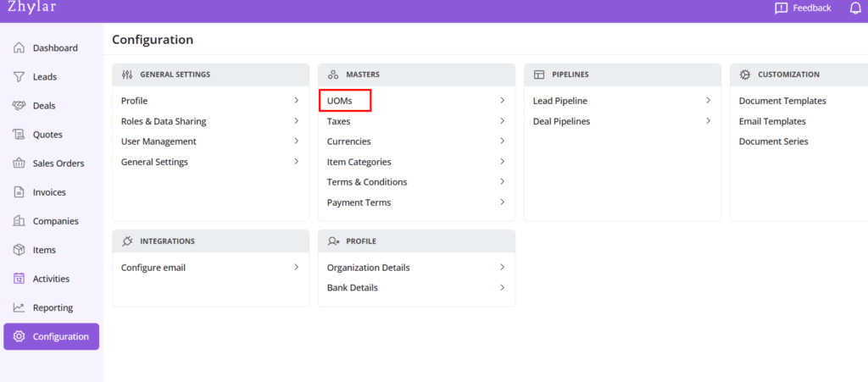
Task: Open Dashboard via the home icon
Action: click(x=19, y=48)
